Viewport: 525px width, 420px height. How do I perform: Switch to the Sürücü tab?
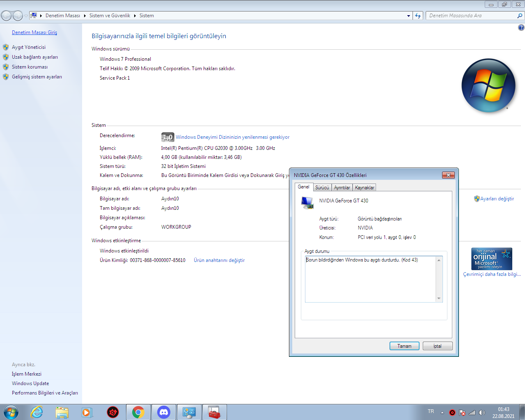pyautogui.click(x=322, y=188)
